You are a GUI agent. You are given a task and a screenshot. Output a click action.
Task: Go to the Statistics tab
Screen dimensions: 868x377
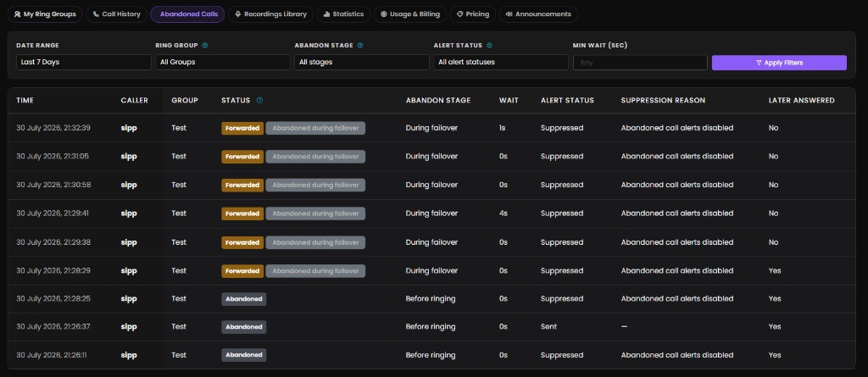point(343,14)
